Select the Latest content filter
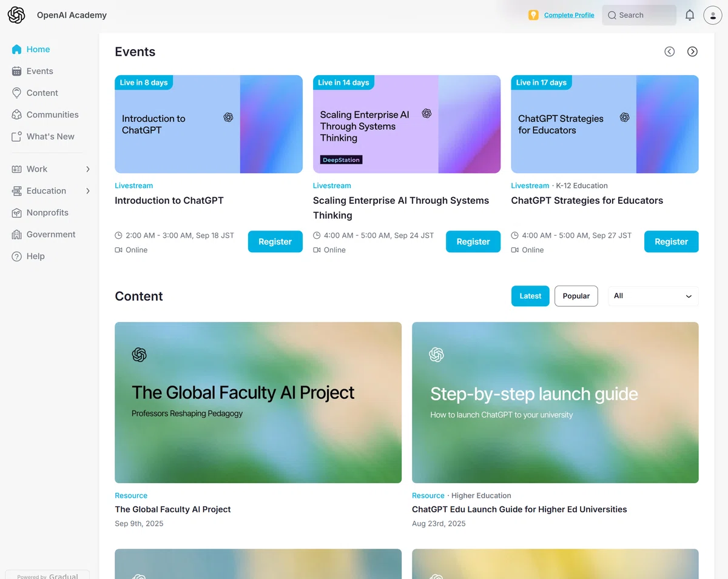728x579 pixels. (530, 296)
